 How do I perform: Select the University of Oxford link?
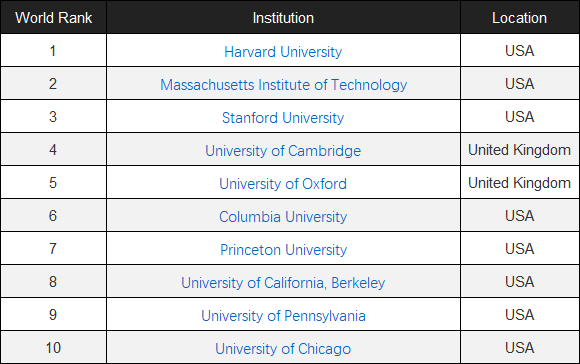pos(283,183)
